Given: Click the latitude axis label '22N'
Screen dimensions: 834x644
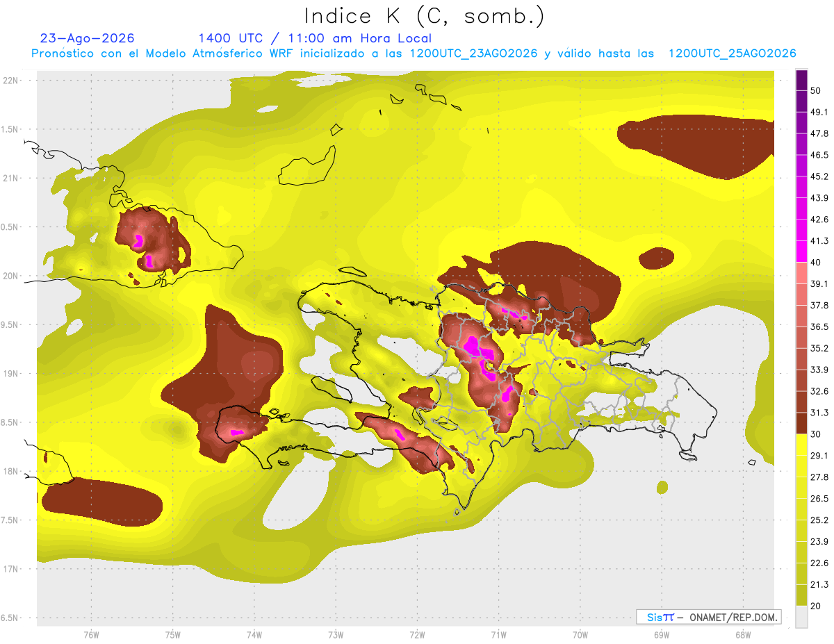Looking at the screenshot, I should click(x=10, y=81).
